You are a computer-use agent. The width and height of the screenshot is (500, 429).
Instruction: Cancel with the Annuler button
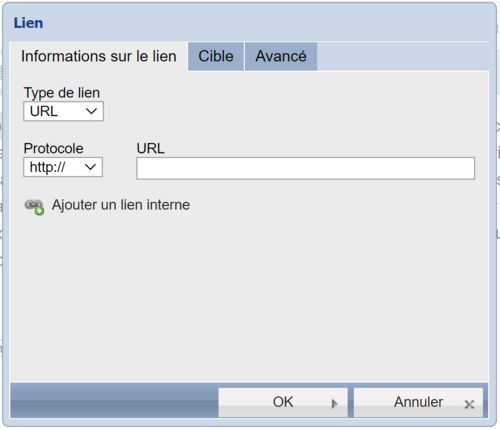pos(418,402)
